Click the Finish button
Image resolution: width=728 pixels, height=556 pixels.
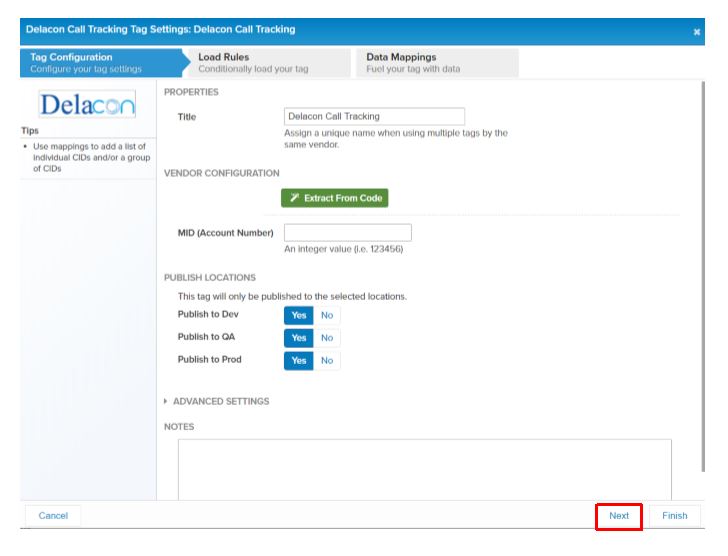coord(675,516)
